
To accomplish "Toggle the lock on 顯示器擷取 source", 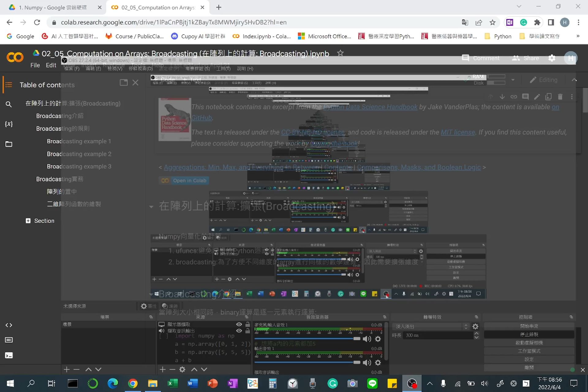I will (247, 324).
